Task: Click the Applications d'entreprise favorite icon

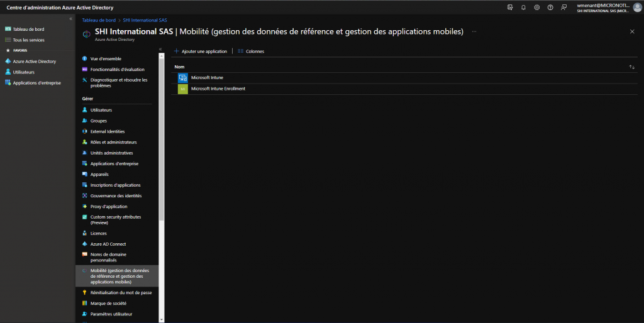Action: pos(8,82)
